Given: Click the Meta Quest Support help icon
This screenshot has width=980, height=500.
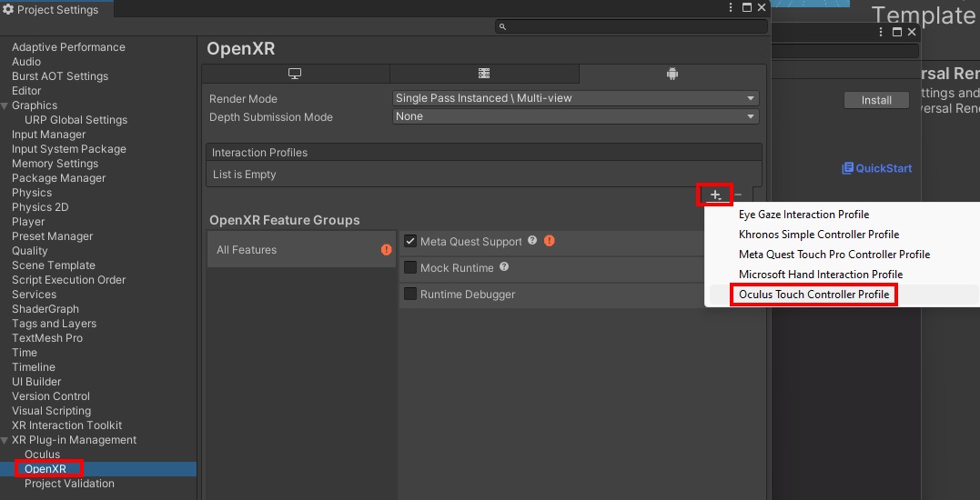Looking at the screenshot, I should [x=532, y=241].
